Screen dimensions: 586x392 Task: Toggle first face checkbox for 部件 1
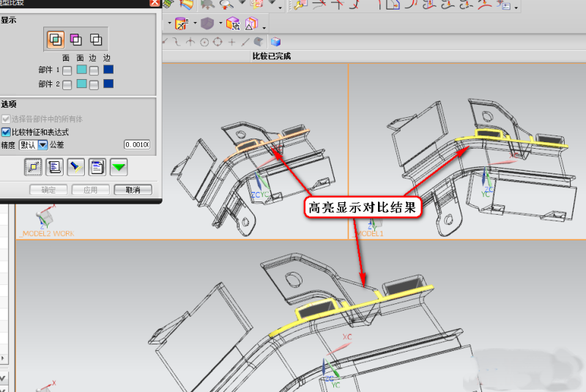click(67, 70)
